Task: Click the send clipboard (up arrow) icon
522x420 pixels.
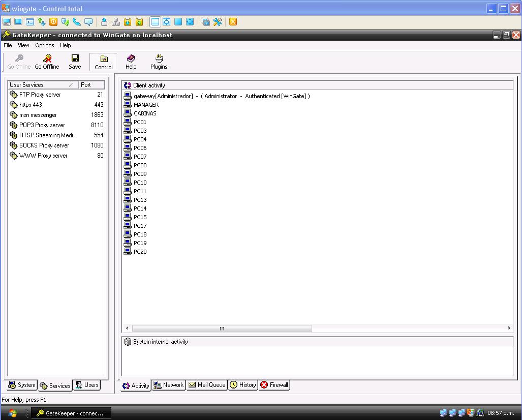Action: click(139, 22)
